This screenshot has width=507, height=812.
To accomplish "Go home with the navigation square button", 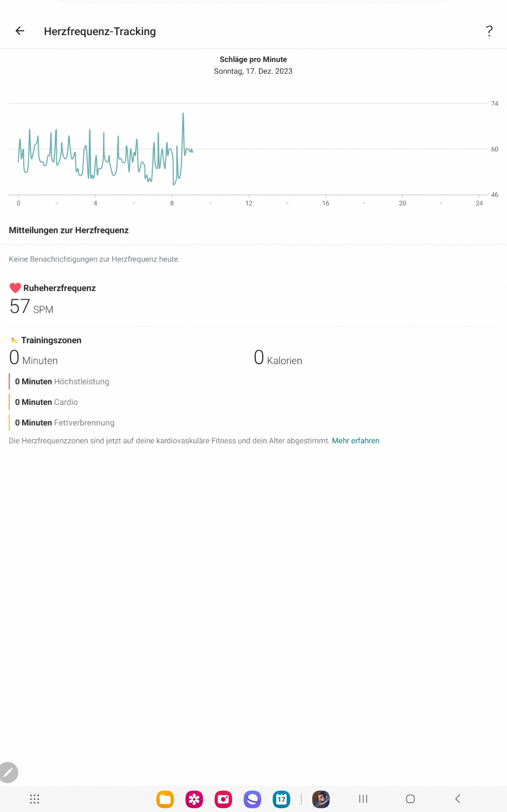I will coord(410,799).
